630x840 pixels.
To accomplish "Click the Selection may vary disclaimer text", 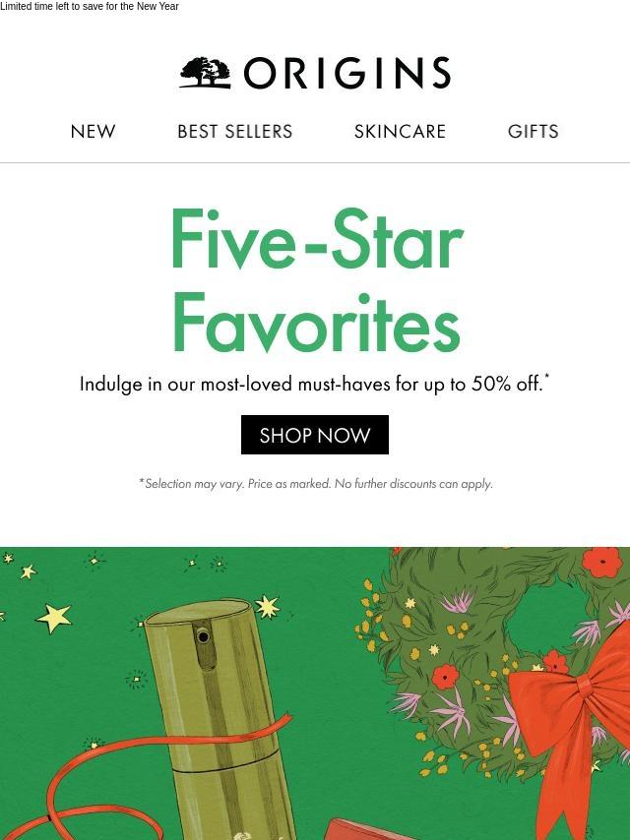I will [x=316, y=484].
